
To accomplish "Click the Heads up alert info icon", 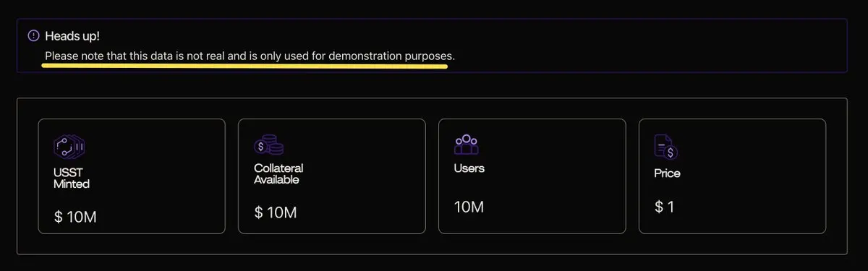I will tap(33, 35).
